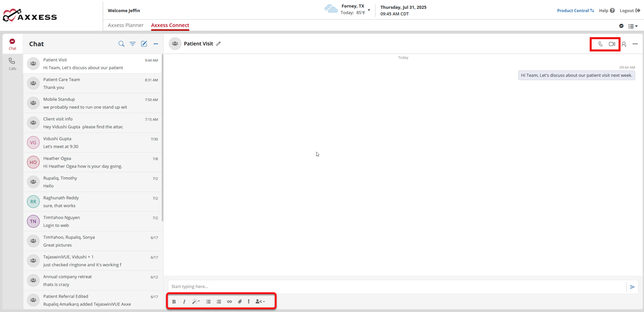The height and width of the screenshot is (312, 644).
Task: Insert a hyperlink in the message
Action: [230, 302]
